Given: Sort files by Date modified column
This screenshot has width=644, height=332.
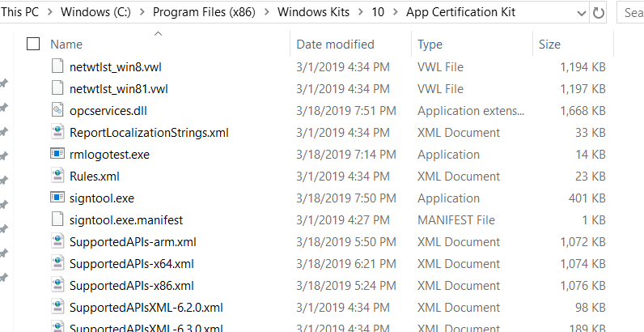Looking at the screenshot, I should click(335, 44).
